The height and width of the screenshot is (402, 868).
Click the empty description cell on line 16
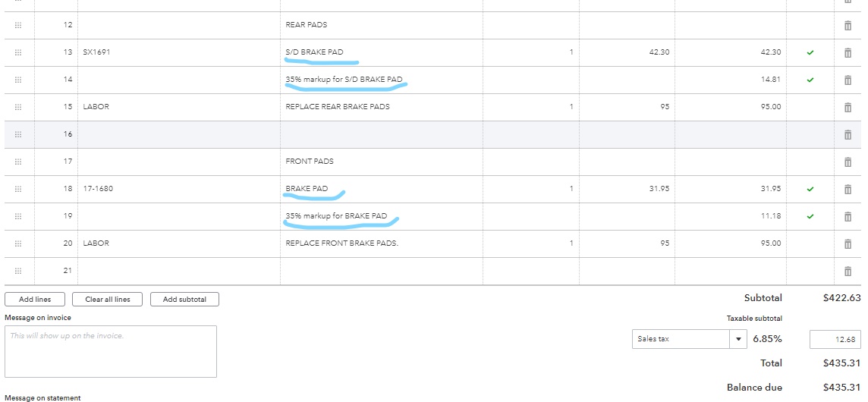381,134
